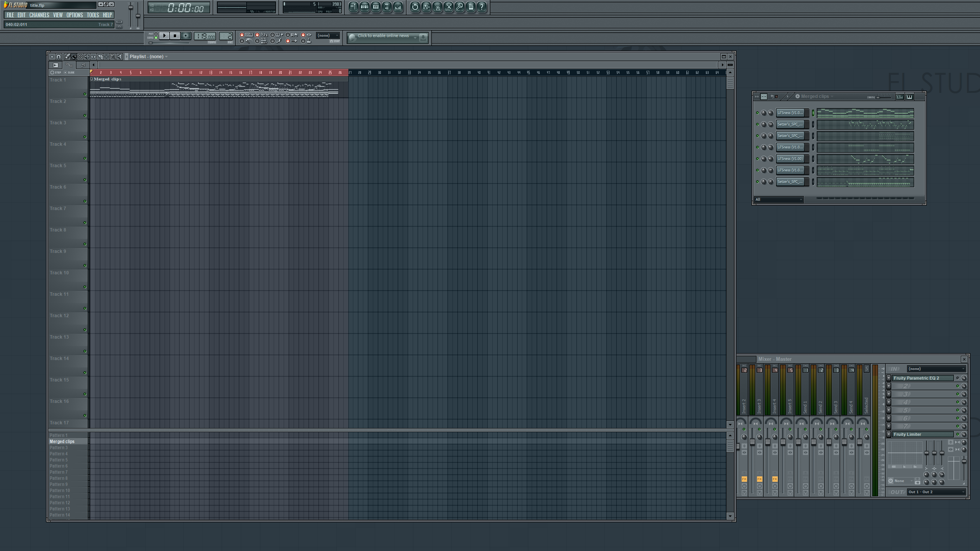Select the Slip tool in Playlist
This screenshot has width=980, height=551.
click(x=93, y=57)
